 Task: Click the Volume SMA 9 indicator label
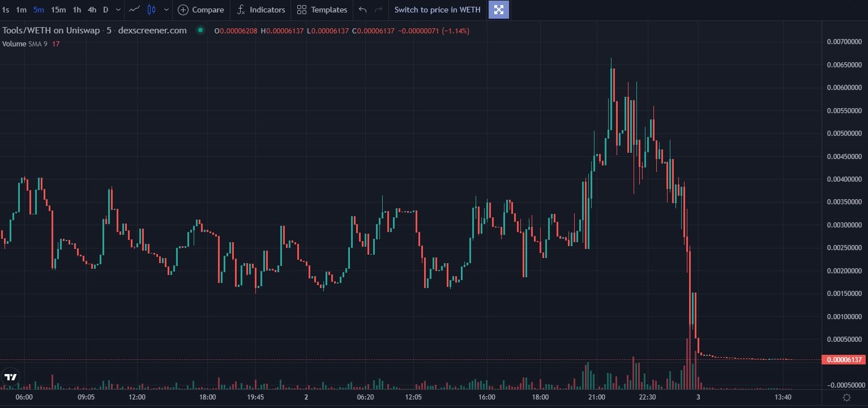(x=25, y=44)
